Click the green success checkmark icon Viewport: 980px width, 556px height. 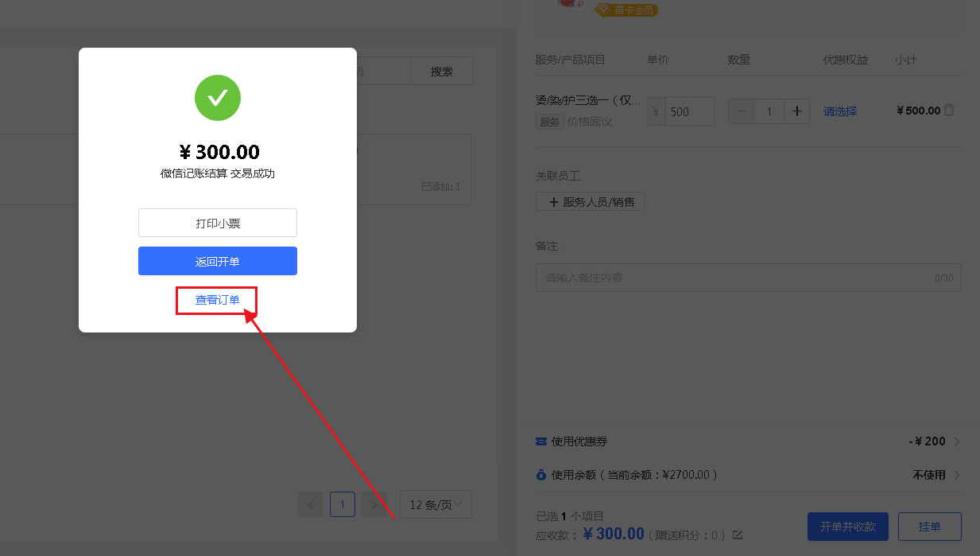(x=218, y=98)
